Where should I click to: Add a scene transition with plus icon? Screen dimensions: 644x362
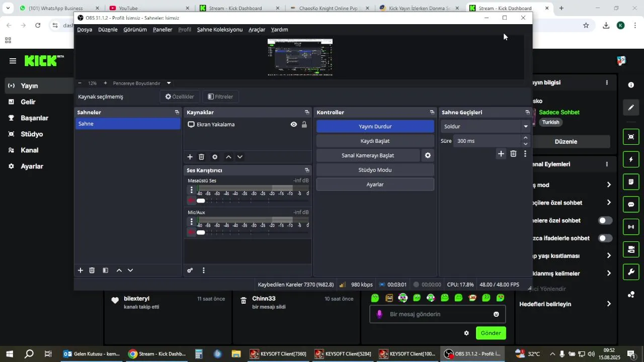501,154
